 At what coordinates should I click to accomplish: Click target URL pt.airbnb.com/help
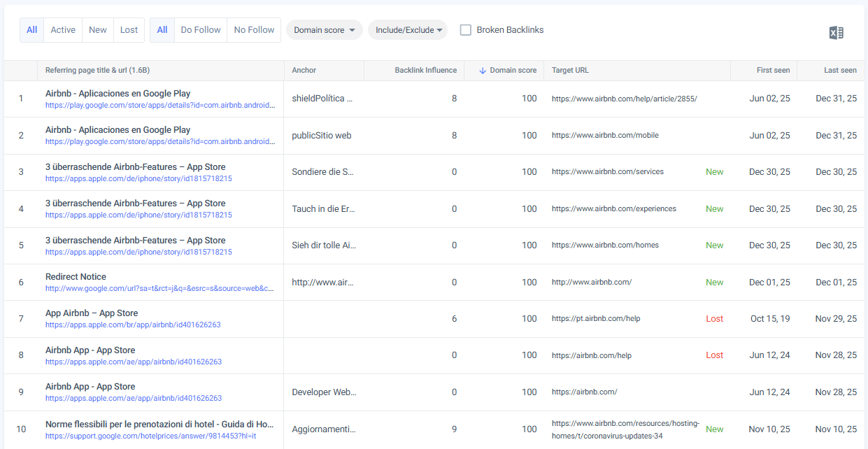tap(596, 319)
